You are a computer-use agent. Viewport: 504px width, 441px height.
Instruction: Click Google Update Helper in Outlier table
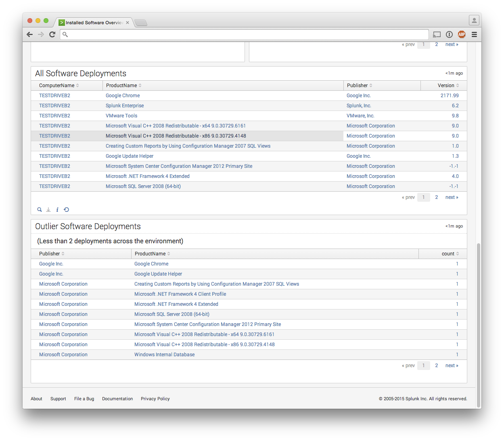[x=158, y=274]
